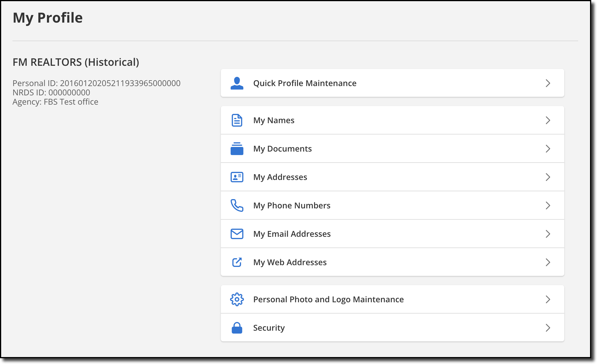Click the chevron arrow on My Documents row
This screenshot has height=364, width=597.
[548, 149]
